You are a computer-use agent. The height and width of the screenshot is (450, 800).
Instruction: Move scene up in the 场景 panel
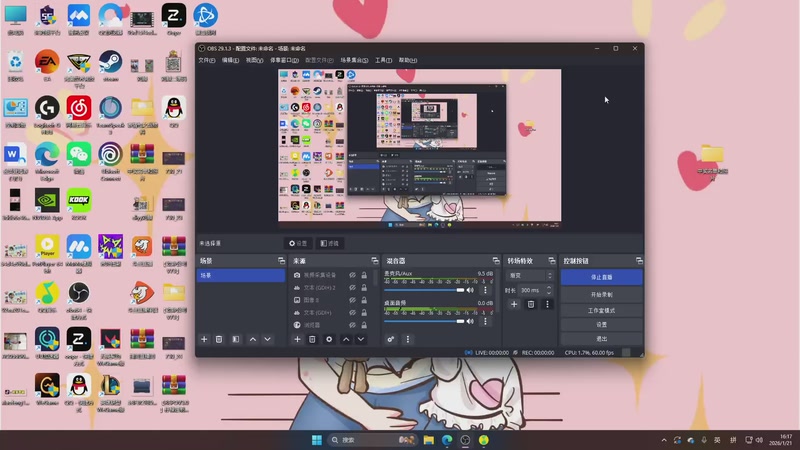pyautogui.click(x=253, y=339)
